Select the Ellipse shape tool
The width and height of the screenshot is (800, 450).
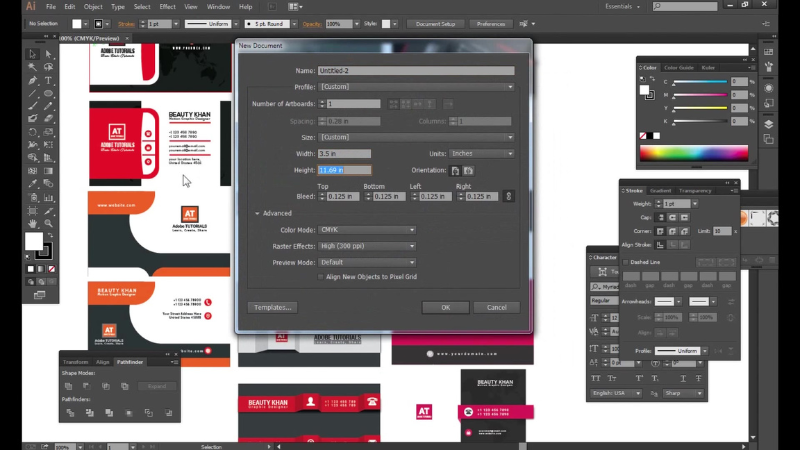click(x=48, y=93)
